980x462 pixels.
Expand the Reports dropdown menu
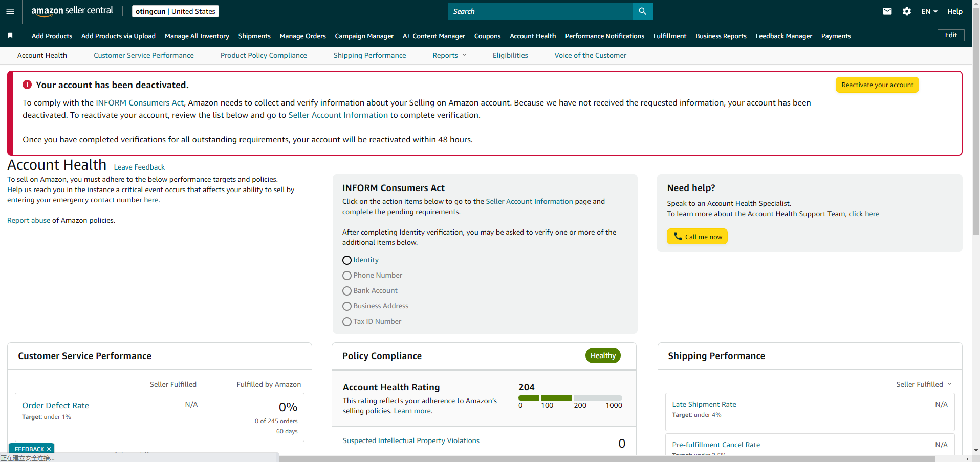[449, 55]
